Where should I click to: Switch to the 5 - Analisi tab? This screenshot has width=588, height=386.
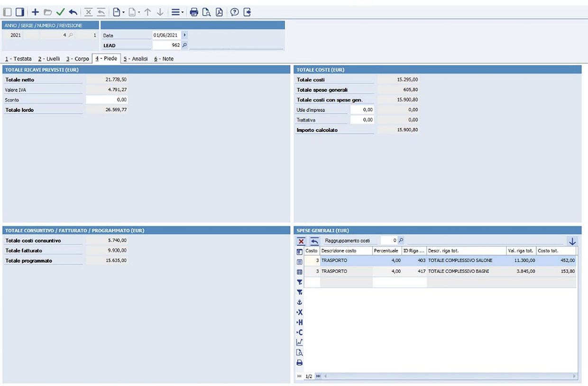coord(136,59)
